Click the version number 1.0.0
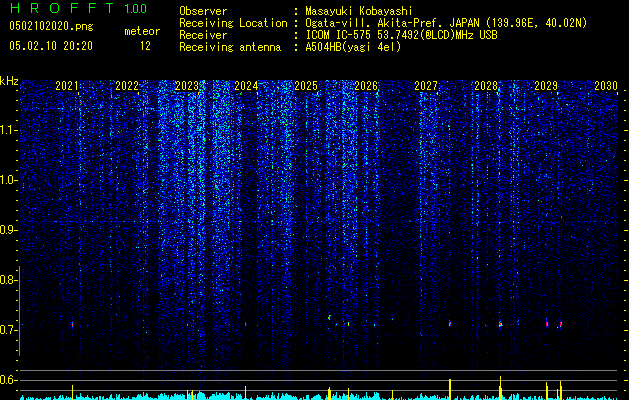The height and width of the screenshot is (400, 629). [x=135, y=8]
